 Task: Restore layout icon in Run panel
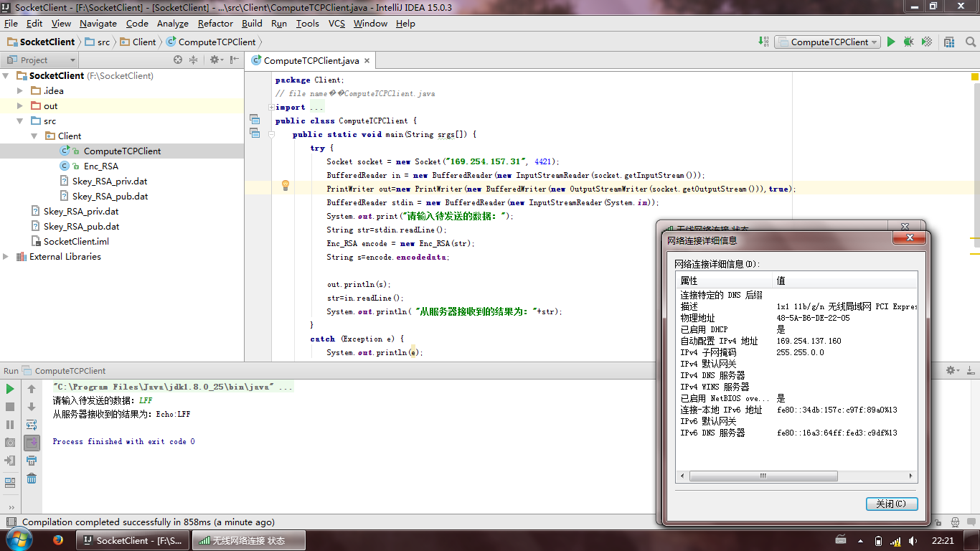[x=10, y=482]
